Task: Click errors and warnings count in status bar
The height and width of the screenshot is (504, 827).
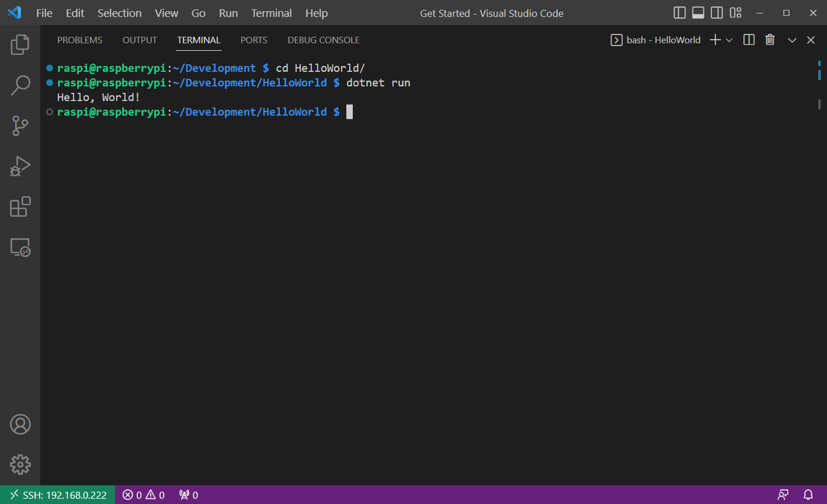Action: tap(144, 495)
